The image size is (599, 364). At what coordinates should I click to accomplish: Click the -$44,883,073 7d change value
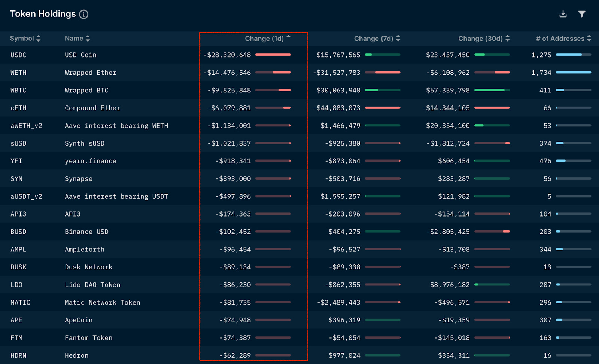coord(337,108)
